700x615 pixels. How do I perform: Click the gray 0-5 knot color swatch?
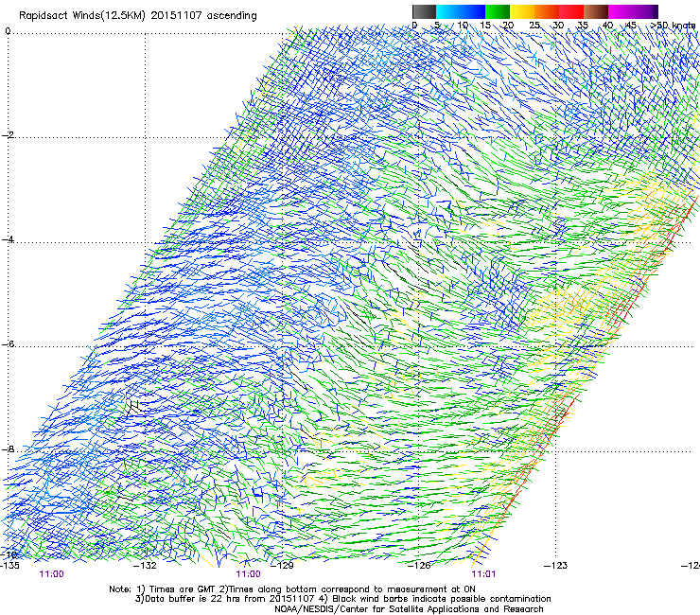424,11
